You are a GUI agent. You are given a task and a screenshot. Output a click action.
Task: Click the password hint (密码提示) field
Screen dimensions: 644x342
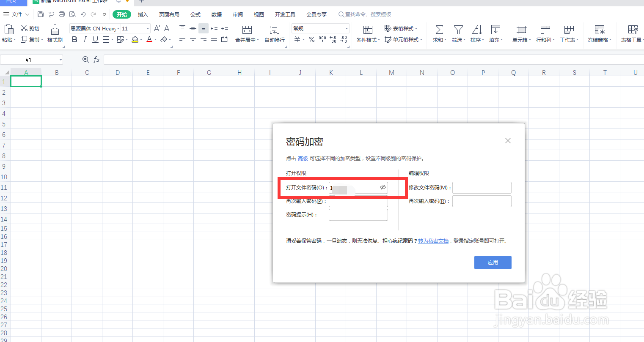(x=358, y=215)
